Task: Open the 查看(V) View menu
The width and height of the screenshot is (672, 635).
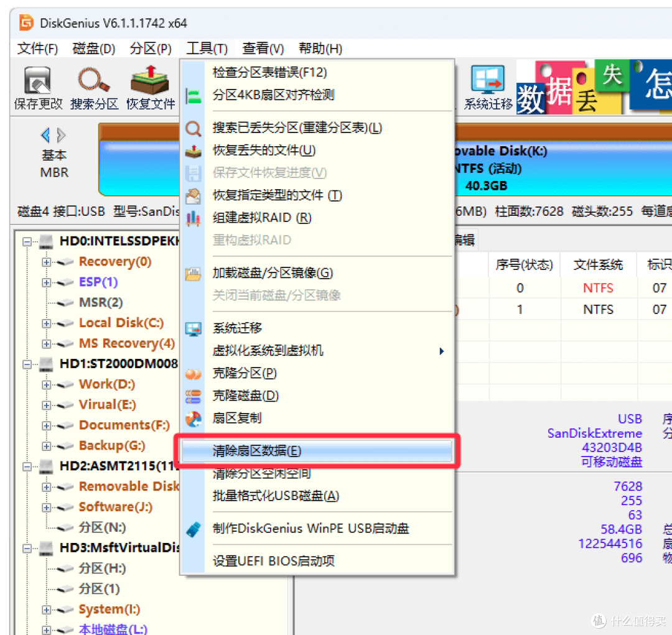Action: [x=263, y=49]
